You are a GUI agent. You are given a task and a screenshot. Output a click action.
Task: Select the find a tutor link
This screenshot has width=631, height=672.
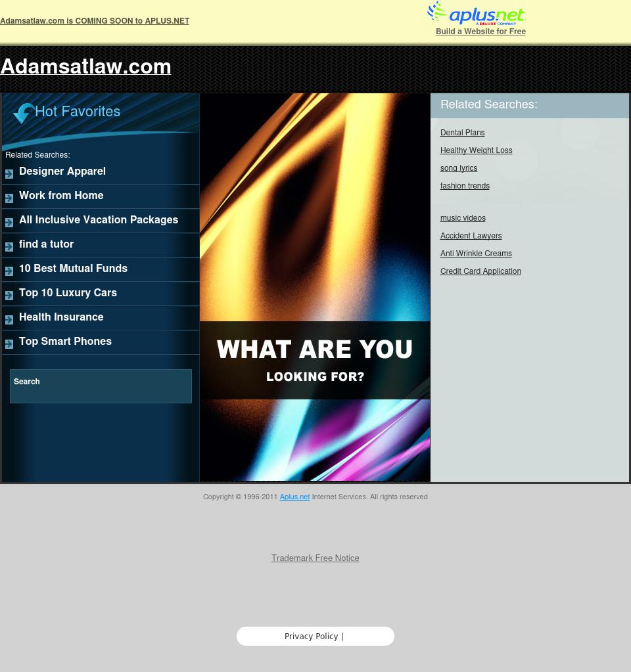(46, 244)
